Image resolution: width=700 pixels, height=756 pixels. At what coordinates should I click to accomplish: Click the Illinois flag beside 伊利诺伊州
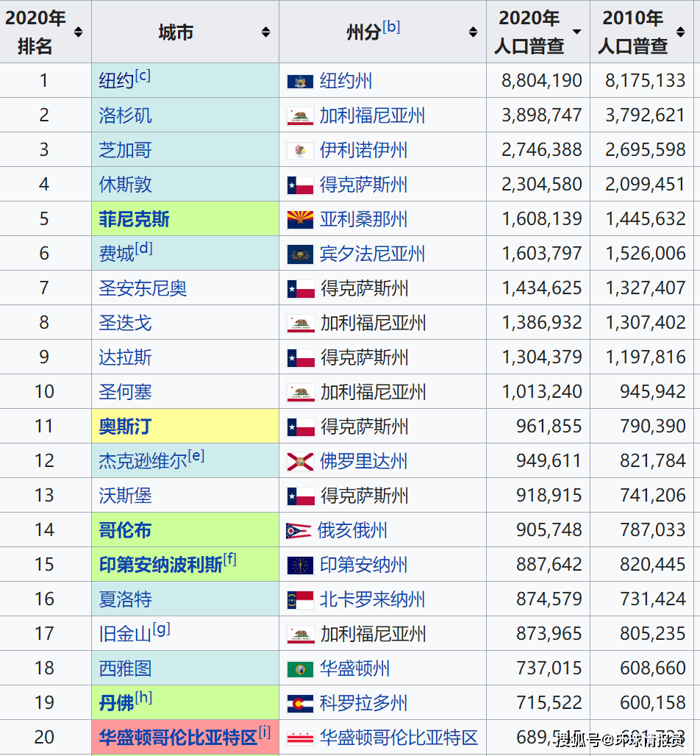pyautogui.click(x=300, y=149)
